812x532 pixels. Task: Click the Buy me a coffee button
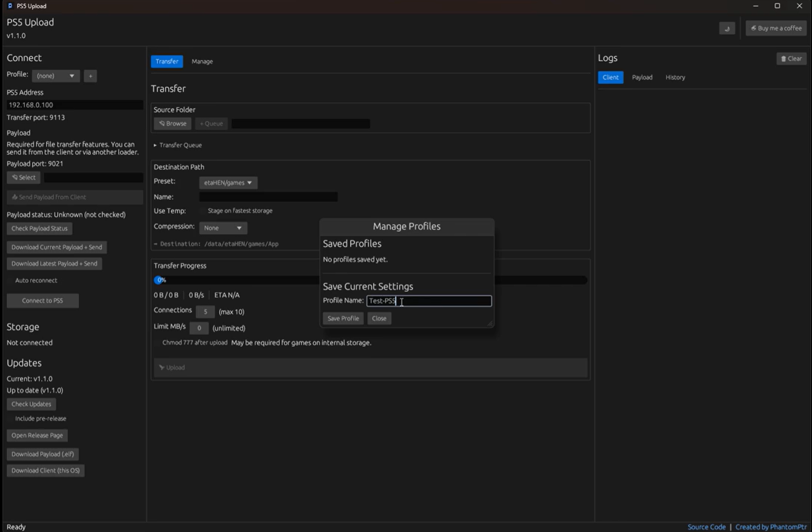click(x=776, y=28)
